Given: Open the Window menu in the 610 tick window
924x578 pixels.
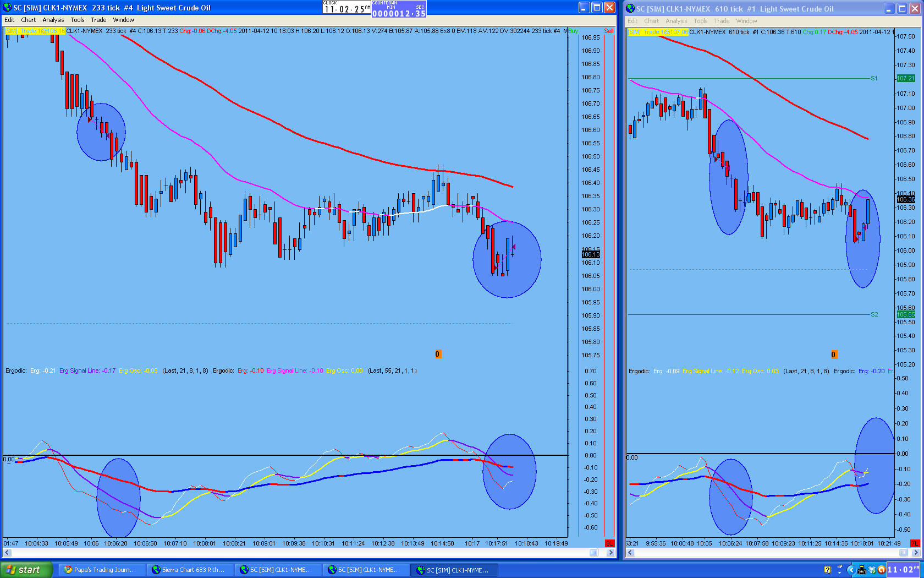Looking at the screenshot, I should click(747, 21).
